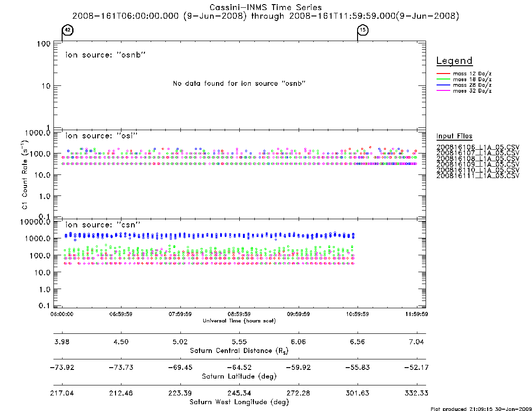Click the Legend heading

pos(454,61)
